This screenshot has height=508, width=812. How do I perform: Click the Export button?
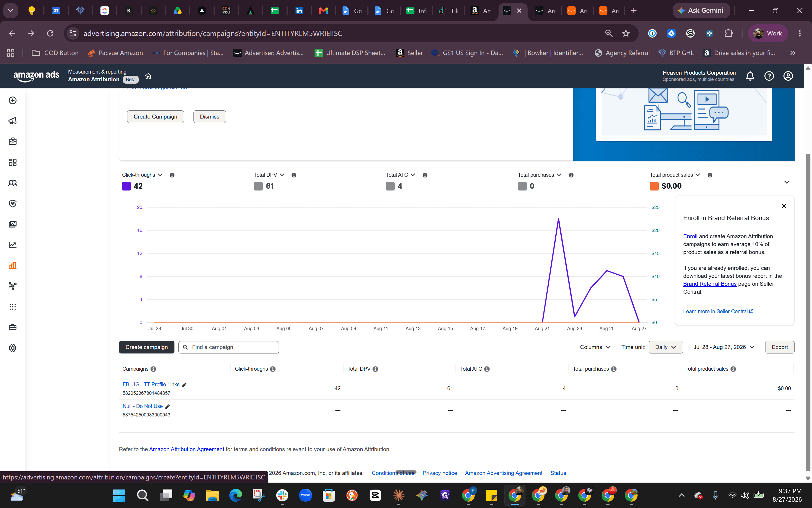click(779, 347)
